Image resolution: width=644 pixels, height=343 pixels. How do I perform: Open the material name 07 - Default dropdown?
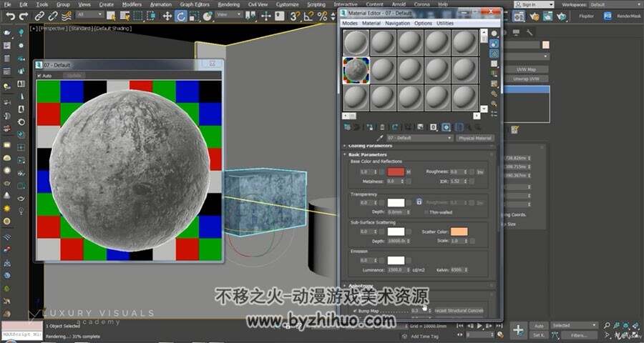tap(420, 138)
